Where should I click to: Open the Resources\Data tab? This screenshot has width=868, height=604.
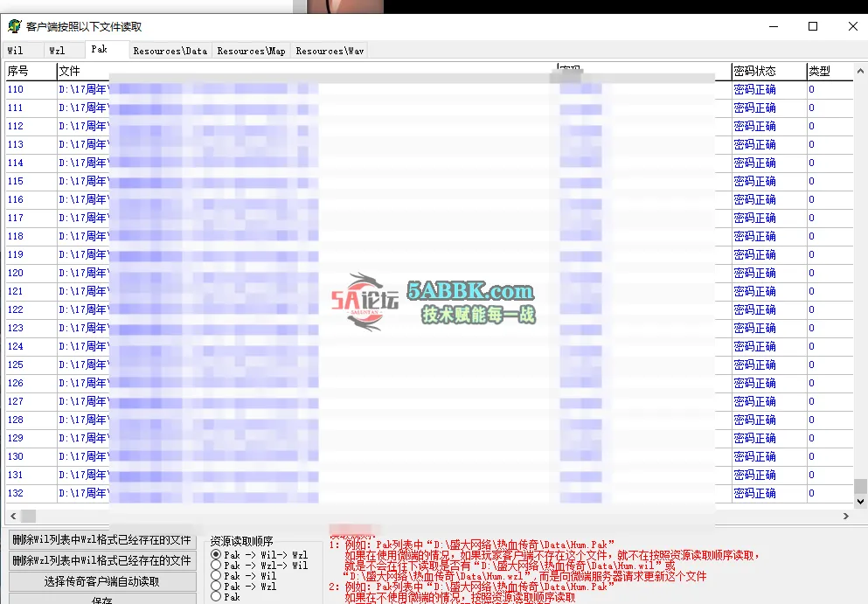pyautogui.click(x=170, y=51)
